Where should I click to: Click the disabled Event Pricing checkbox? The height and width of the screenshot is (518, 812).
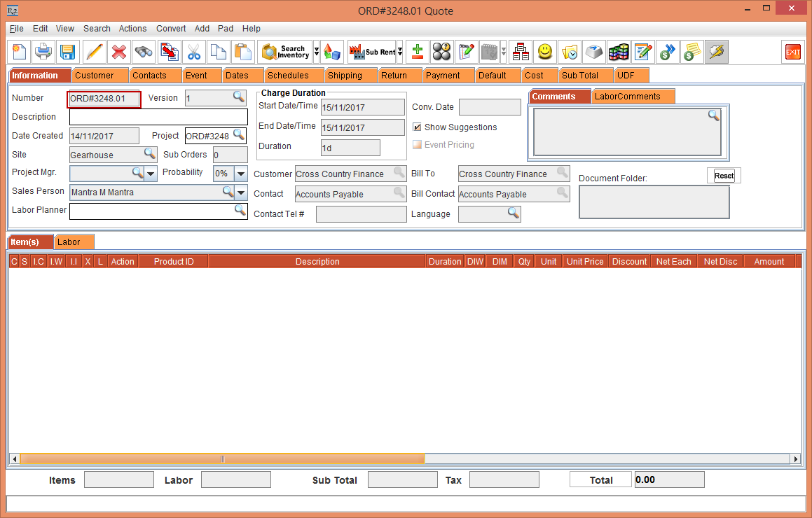[x=417, y=145]
